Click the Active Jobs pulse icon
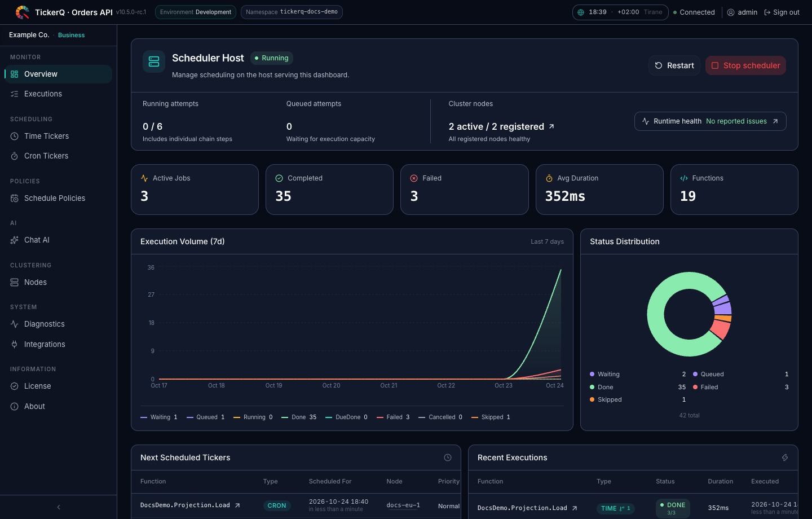Image resolution: width=812 pixels, height=519 pixels. pos(144,178)
